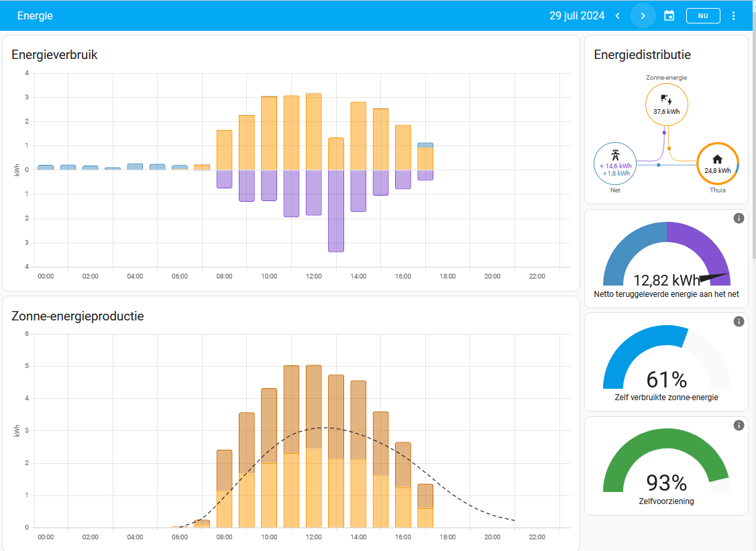Show info for net returned energy gauge

click(739, 219)
